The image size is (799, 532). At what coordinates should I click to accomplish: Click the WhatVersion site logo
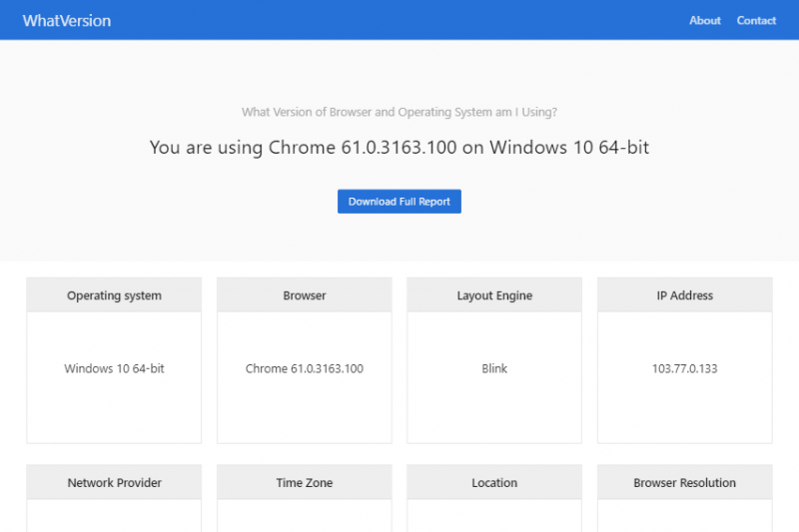click(x=67, y=20)
